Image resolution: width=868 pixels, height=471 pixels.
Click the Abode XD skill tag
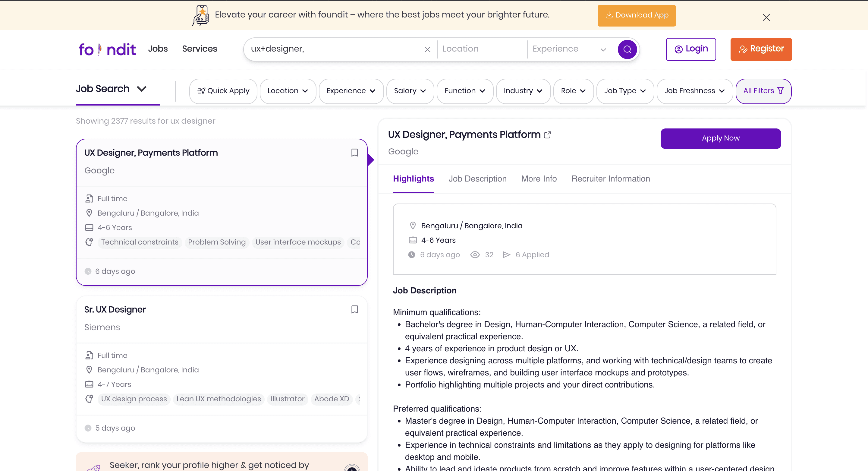pyautogui.click(x=332, y=399)
